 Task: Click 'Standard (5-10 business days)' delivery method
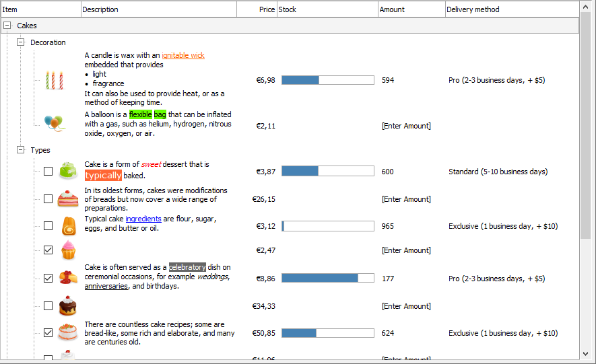(498, 172)
